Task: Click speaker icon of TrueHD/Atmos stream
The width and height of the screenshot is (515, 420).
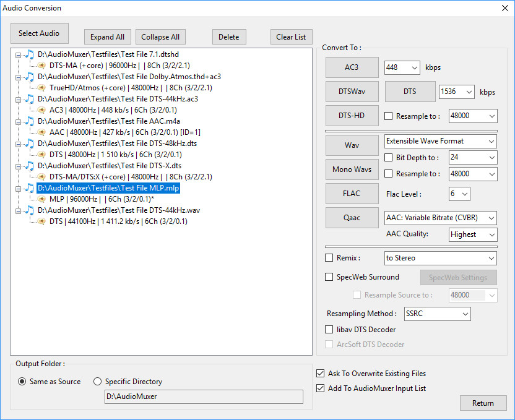Action: [x=41, y=88]
